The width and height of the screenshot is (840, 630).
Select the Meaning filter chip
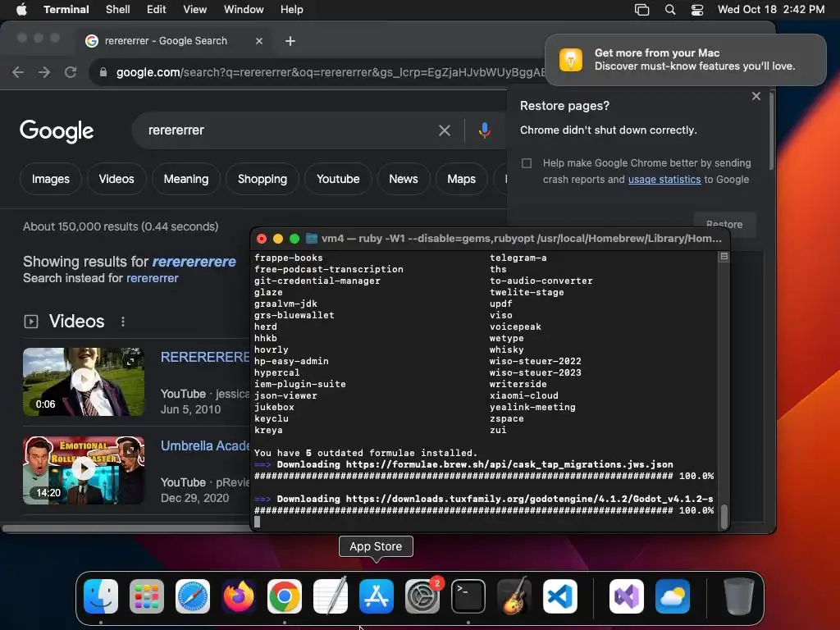tap(186, 179)
